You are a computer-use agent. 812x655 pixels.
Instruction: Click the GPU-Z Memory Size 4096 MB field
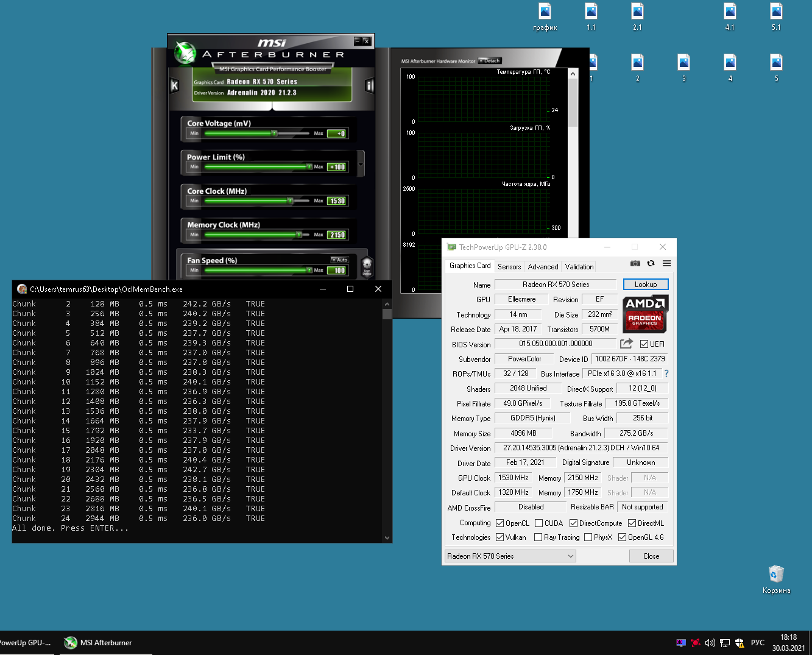(523, 433)
